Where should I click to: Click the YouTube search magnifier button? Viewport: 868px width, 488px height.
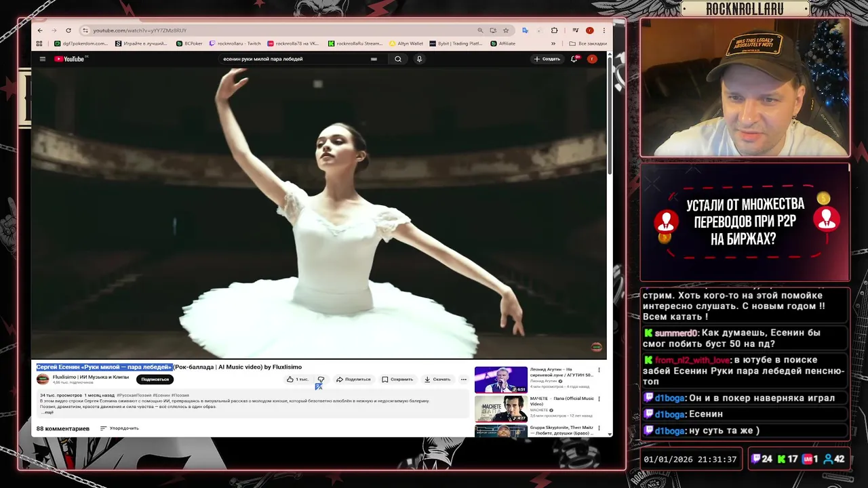[398, 59]
